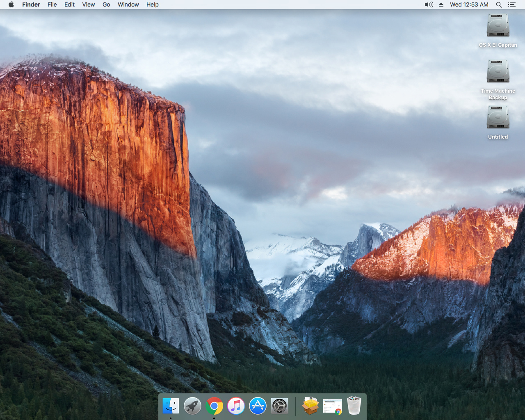Show Notification Center from menu bar
This screenshot has height=420, width=525.
[511, 5]
